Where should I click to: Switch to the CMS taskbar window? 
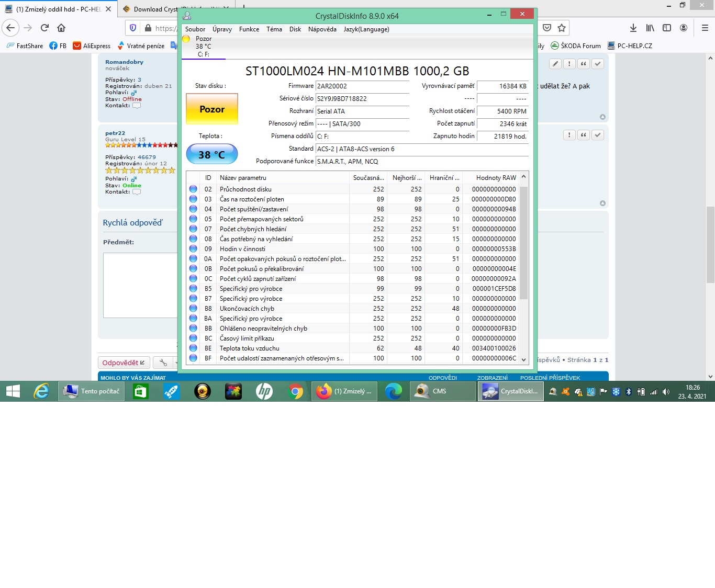[x=442, y=391]
